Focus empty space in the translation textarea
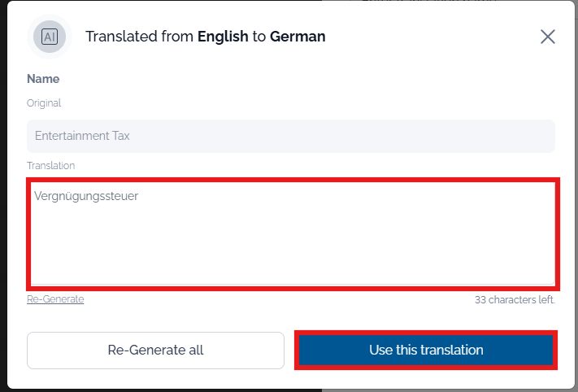 pyautogui.click(x=293, y=244)
